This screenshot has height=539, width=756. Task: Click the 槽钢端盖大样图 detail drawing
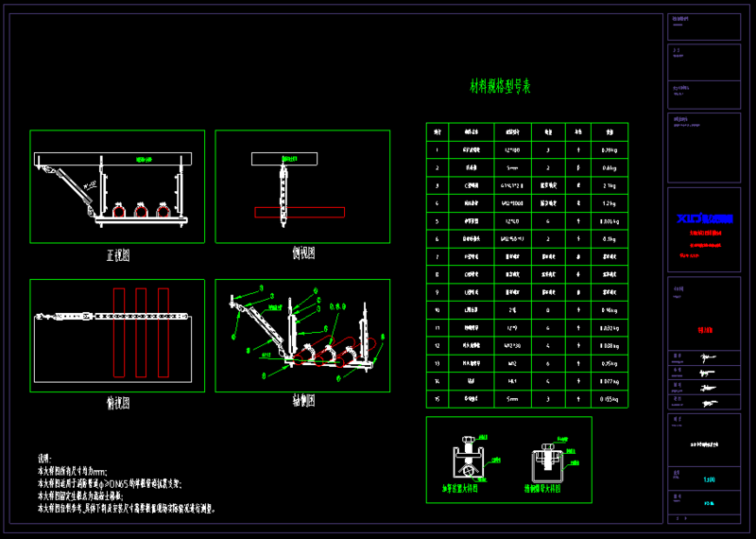click(x=546, y=460)
